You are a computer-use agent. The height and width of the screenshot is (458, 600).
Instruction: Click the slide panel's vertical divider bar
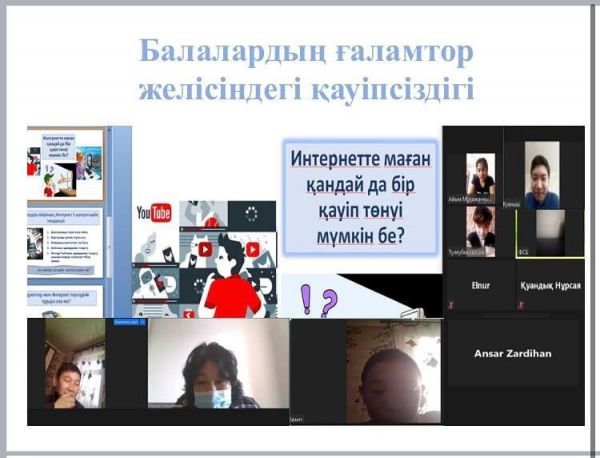121,220
